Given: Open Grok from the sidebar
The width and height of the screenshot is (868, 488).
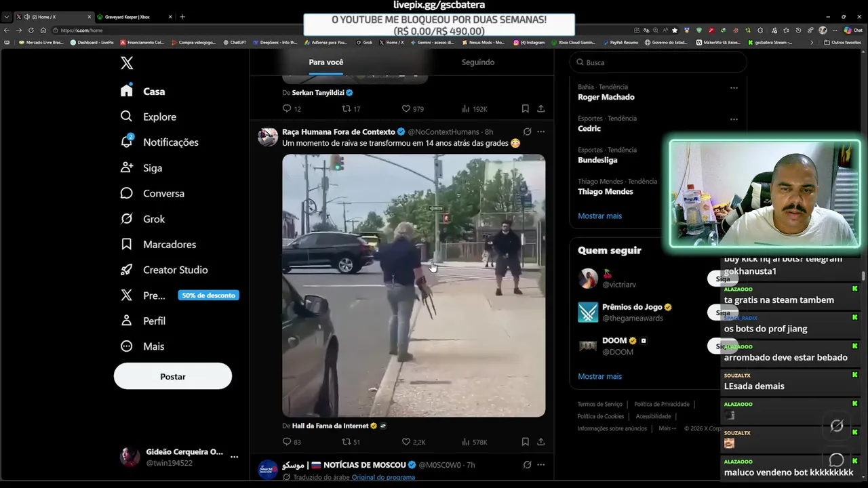Looking at the screenshot, I should pos(142,219).
